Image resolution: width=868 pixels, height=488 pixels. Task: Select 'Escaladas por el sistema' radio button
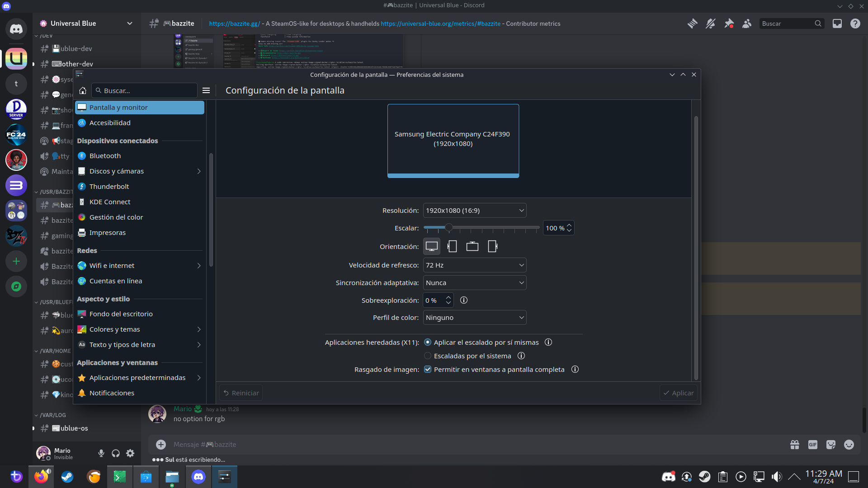[x=428, y=356]
